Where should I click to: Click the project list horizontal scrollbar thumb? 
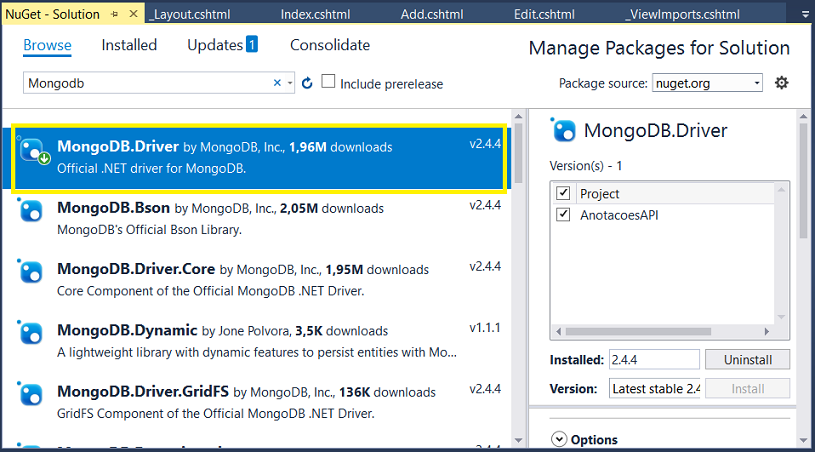(x=638, y=331)
